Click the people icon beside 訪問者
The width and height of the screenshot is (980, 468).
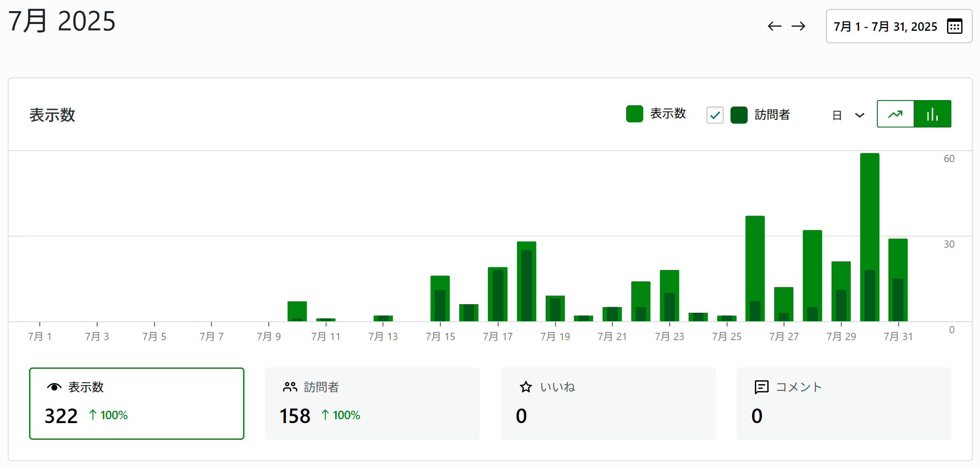(x=290, y=387)
